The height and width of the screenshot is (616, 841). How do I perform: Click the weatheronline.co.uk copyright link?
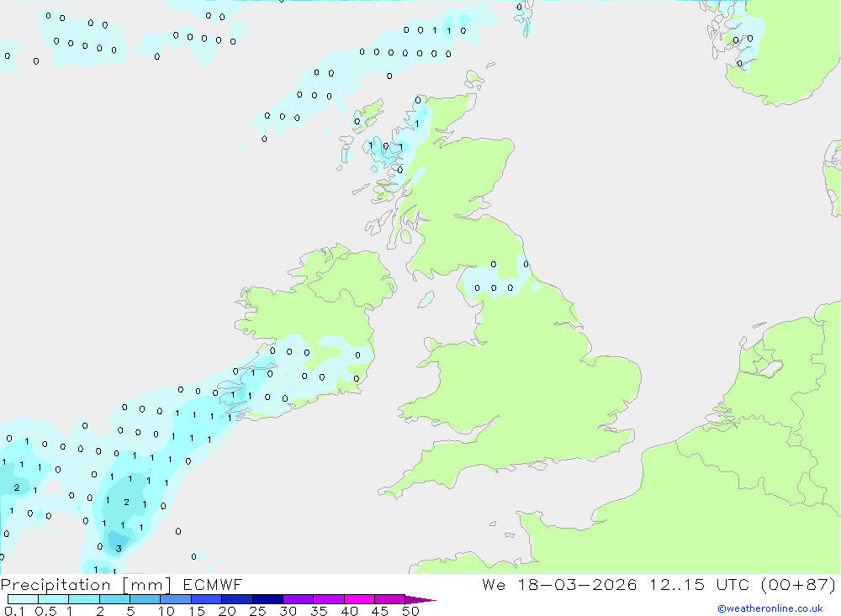coord(770,608)
